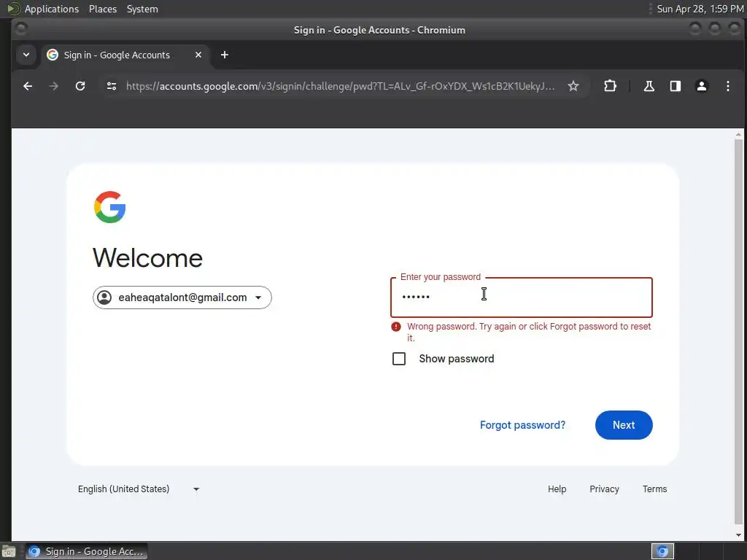747x560 pixels.
Task: Open the Privacy link
Action: point(604,489)
